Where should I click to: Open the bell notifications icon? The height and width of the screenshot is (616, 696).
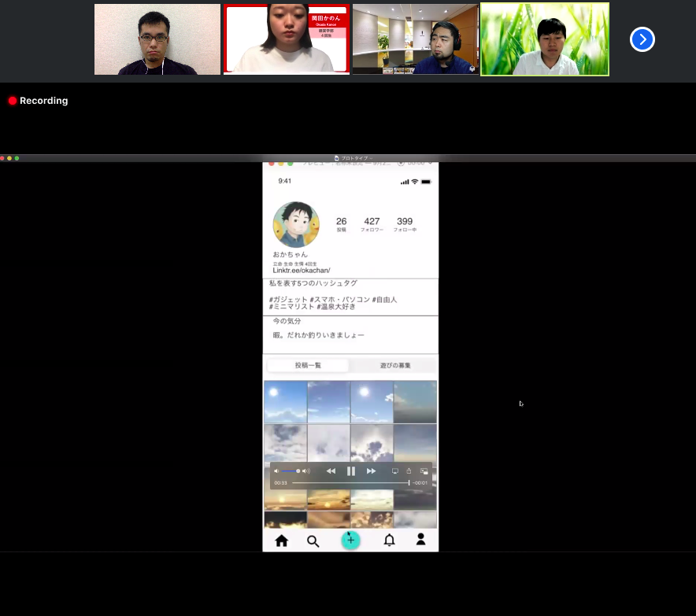pos(389,540)
